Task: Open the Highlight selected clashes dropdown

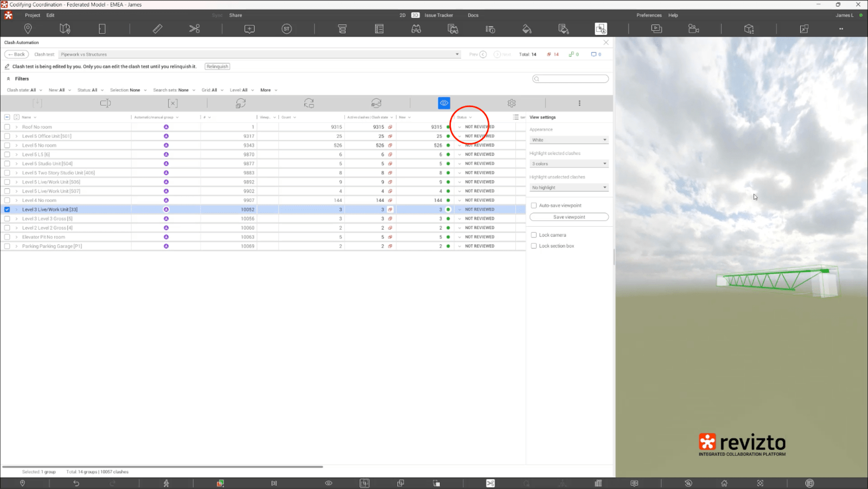Action: coord(569,163)
